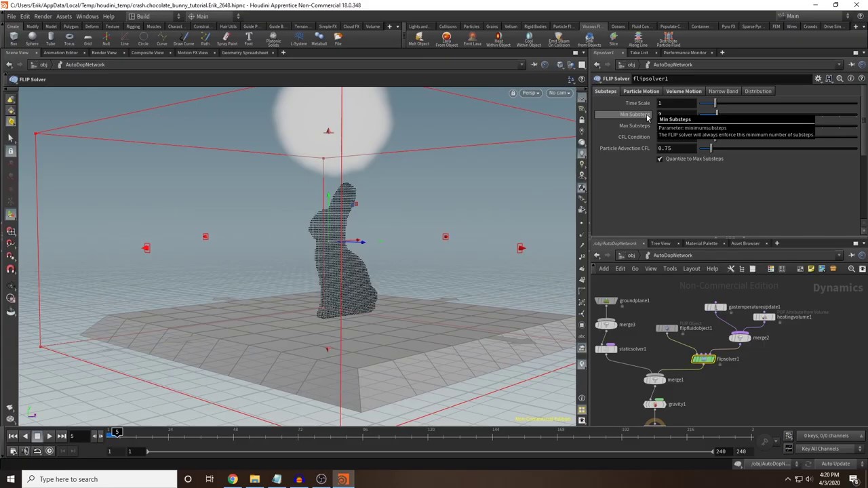The width and height of the screenshot is (868, 488).
Task: Jump to first frame on playbar
Action: click(13, 436)
